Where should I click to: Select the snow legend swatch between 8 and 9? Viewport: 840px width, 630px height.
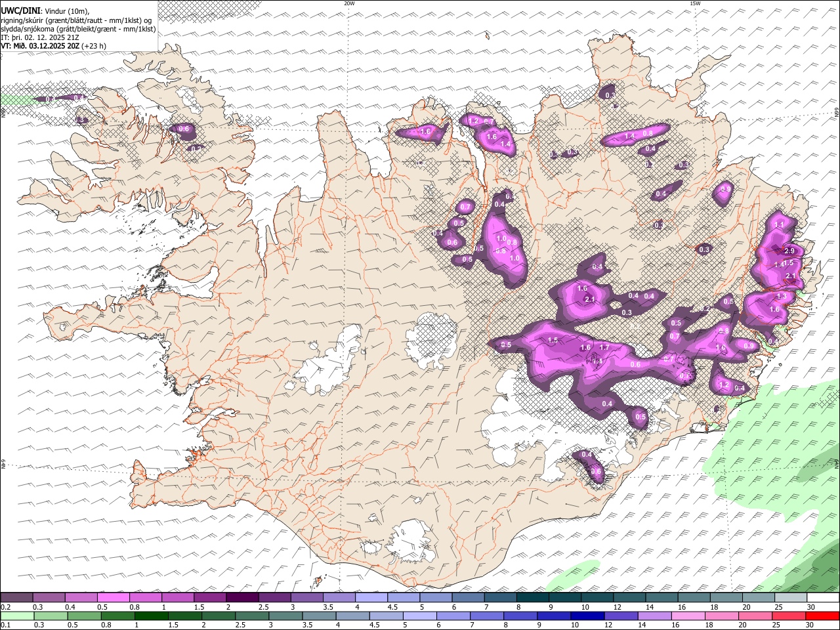coord(532,598)
